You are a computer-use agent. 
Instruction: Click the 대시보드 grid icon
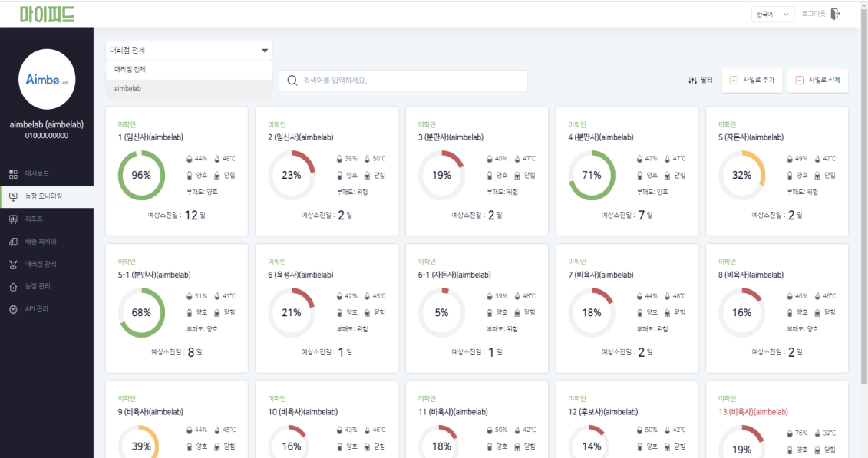pyautogui.click(x=13, y=173)
